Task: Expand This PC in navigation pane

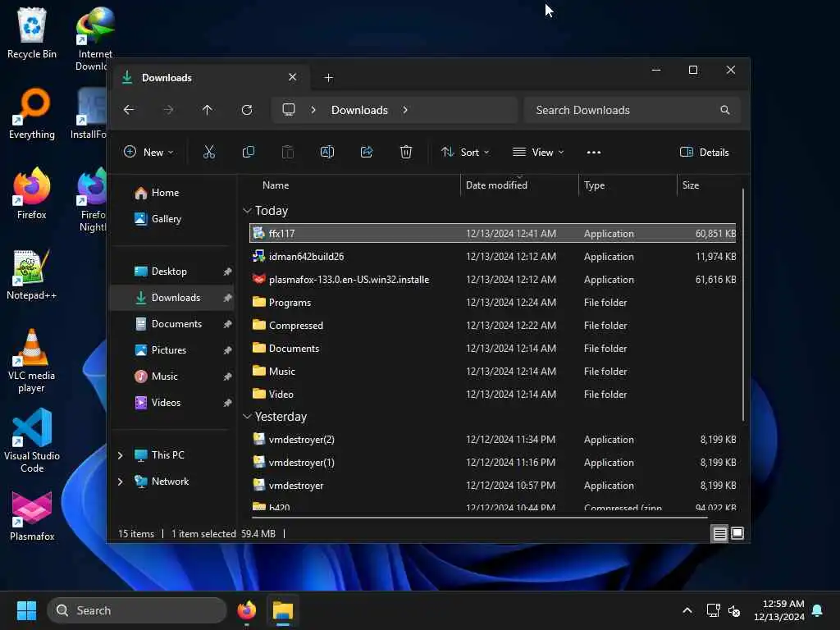Action: click(121, 455)
